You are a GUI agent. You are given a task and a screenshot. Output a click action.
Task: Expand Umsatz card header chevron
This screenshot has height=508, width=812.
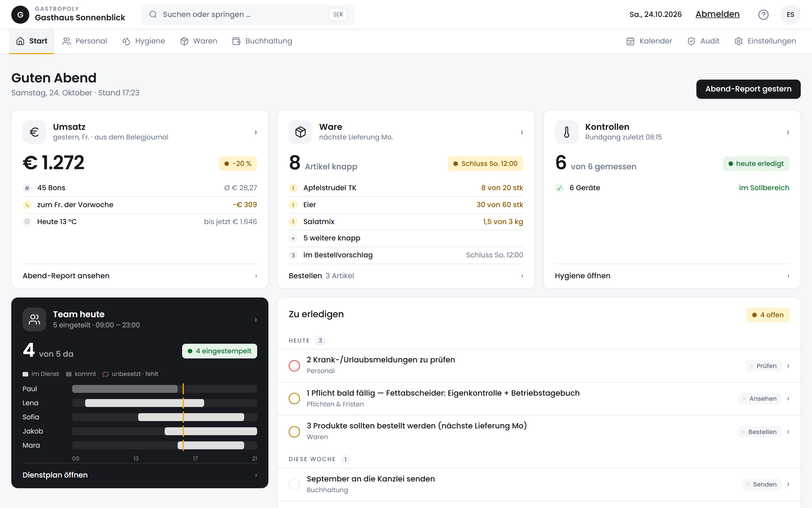tap(256, 132)
